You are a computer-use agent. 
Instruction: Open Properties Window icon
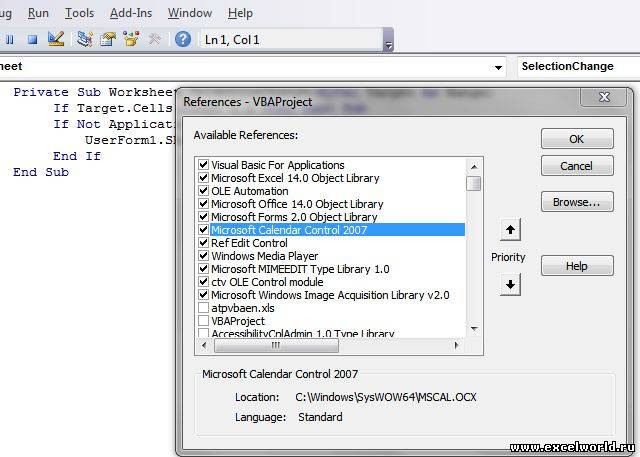point(108,39)
